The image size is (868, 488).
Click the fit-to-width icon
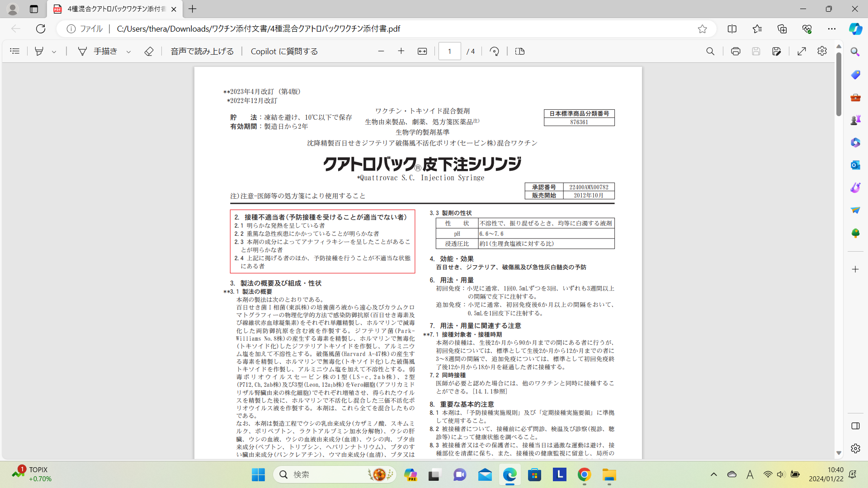point(422,51)
